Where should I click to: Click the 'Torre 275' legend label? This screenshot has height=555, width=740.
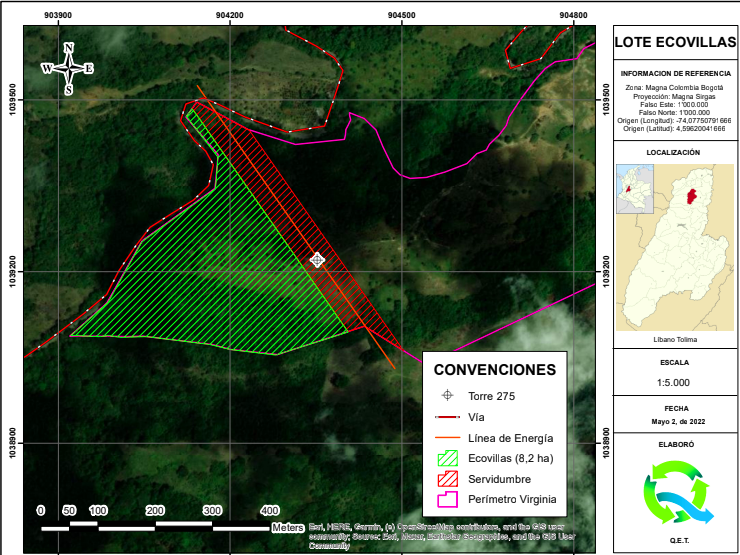pos(491,396)
